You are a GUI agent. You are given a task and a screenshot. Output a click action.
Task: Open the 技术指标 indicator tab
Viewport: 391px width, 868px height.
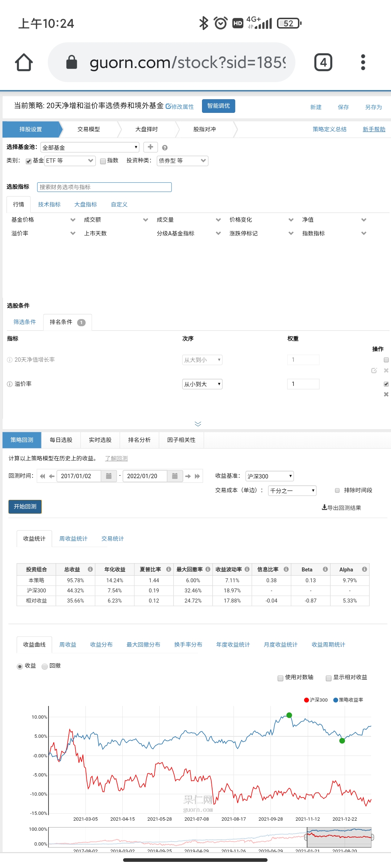click(x=49, y=204)
